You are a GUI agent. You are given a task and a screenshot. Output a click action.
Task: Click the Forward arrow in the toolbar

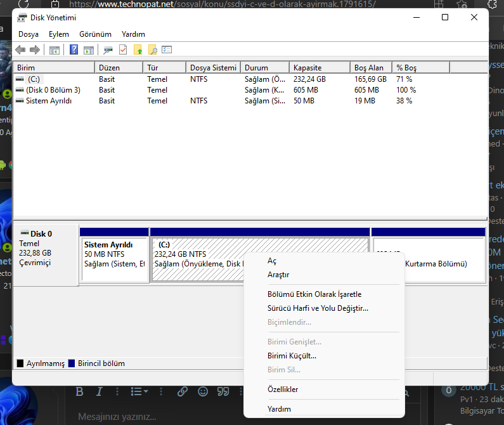(x=35, y=50)
